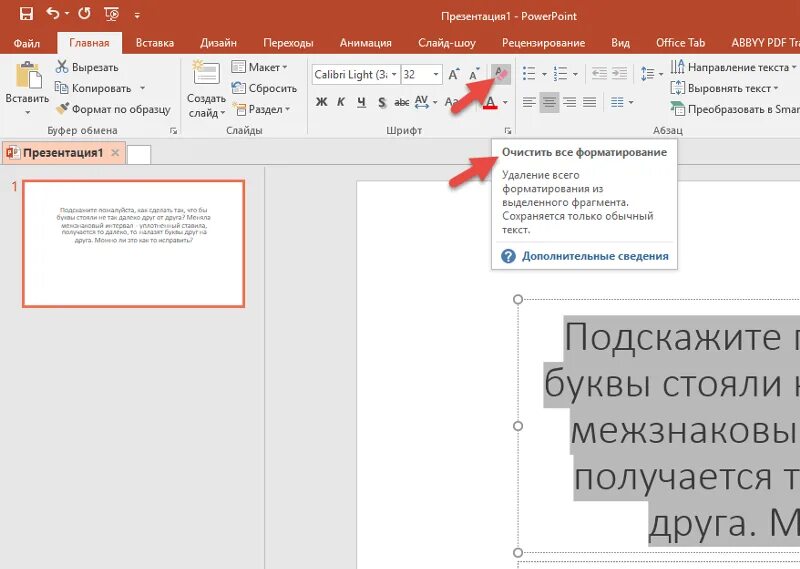Toggle strikethrough with the abc button
Viewport: 800px width, 569px height.
(402, 102)
